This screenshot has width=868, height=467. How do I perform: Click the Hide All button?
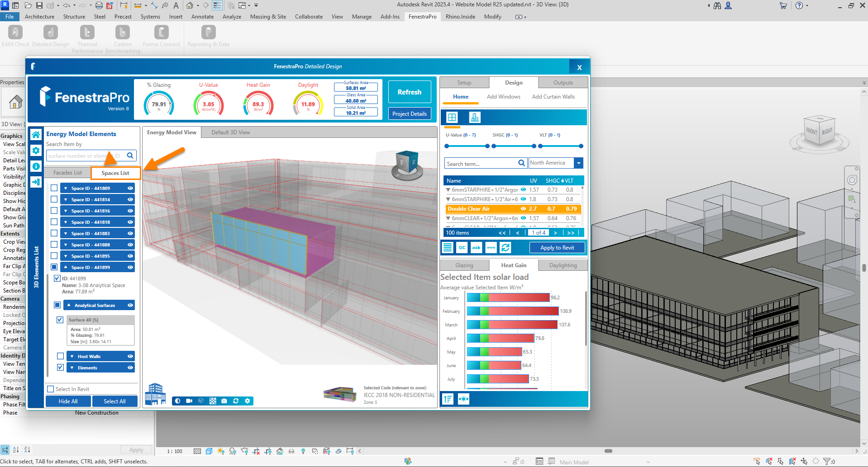coord(68,401)
